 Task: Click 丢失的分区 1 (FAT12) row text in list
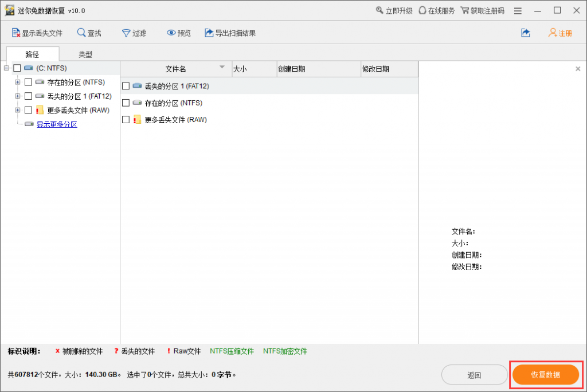coord(177,86)
